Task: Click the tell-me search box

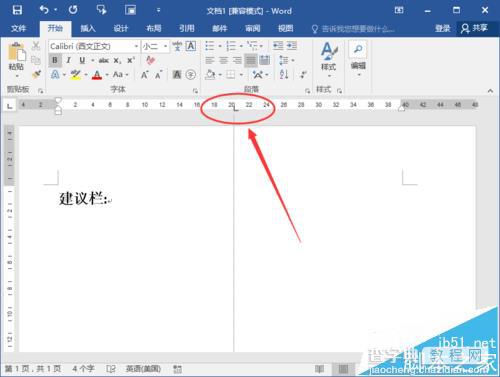Action: coord(353,29)
